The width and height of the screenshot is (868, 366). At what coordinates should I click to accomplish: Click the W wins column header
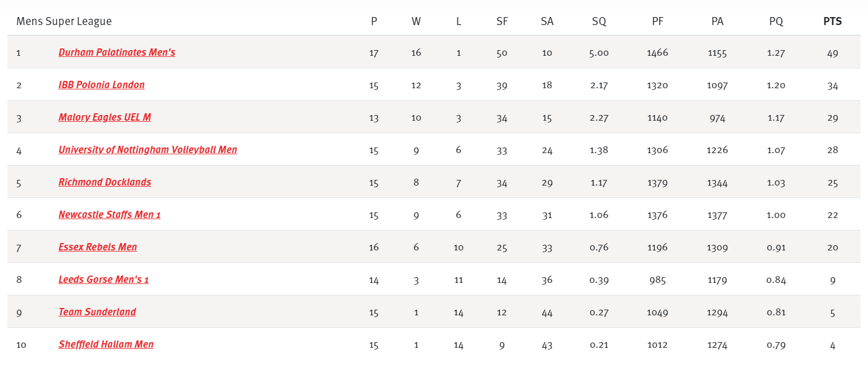(416, 22)
